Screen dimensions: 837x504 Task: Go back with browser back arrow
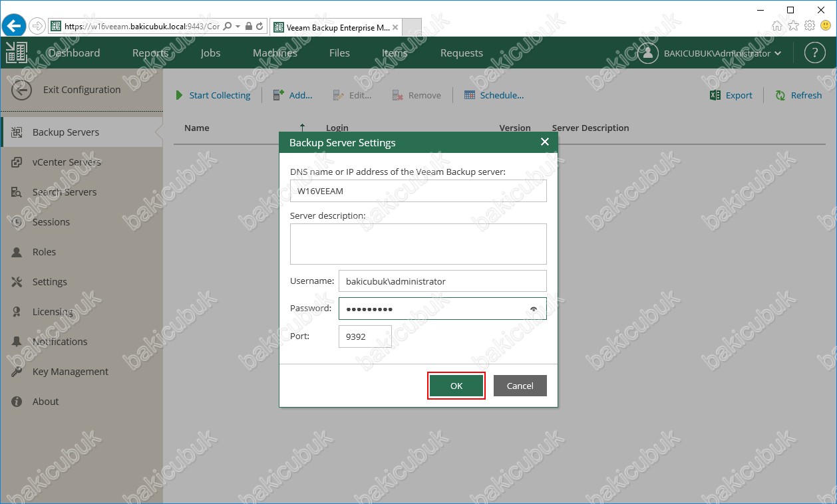pos(14,26)
